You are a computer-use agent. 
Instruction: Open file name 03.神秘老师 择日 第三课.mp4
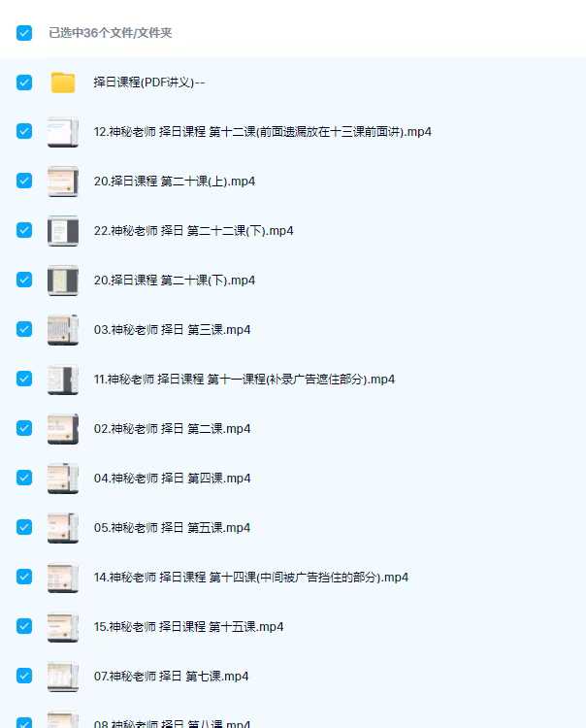172,330
